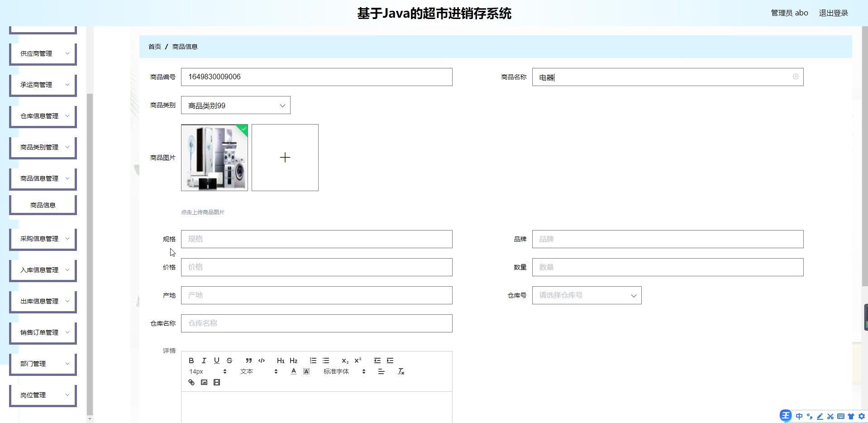
Task: Click the plus box to upload product image
Action: [x=285, y=157]
